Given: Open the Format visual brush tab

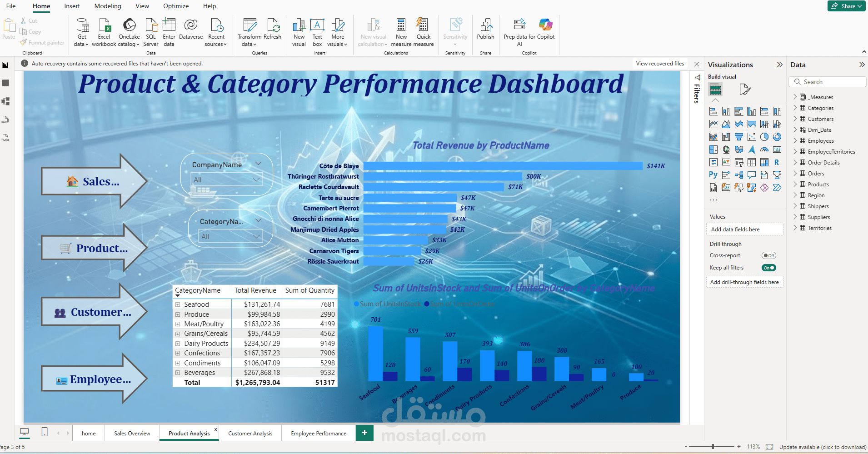Looking at the screenshot, I should [744, 89].
